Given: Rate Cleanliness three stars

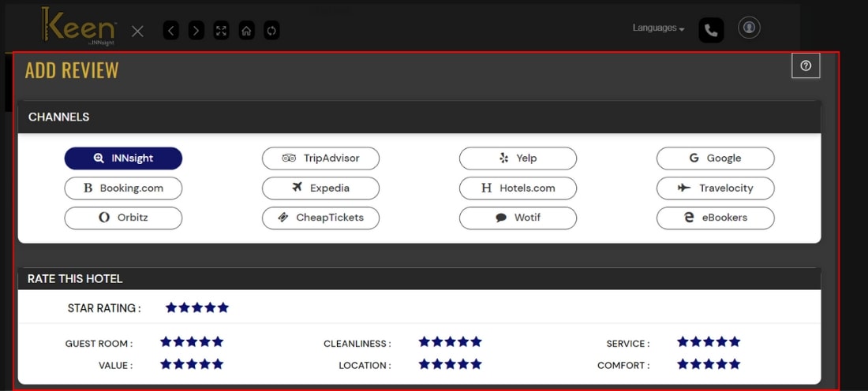Looking at the screenshot, I should coord(450,342).
